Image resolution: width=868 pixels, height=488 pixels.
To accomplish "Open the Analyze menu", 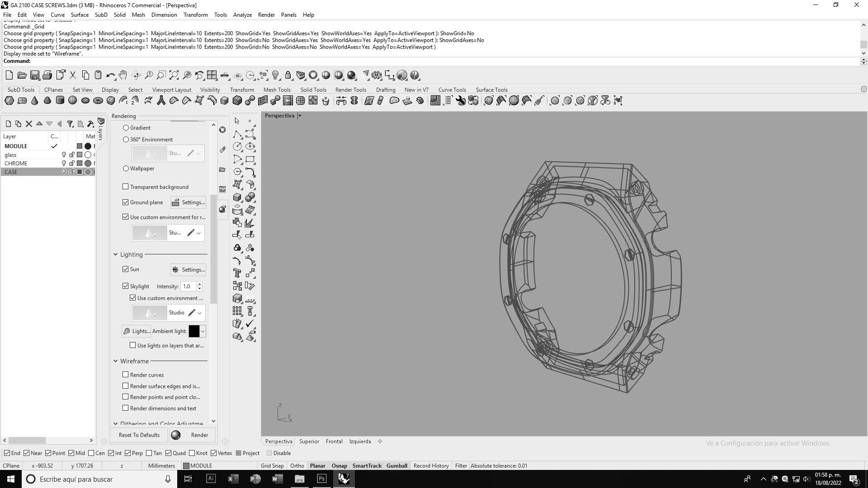I will pyautogui.click(x=242, y=15).
